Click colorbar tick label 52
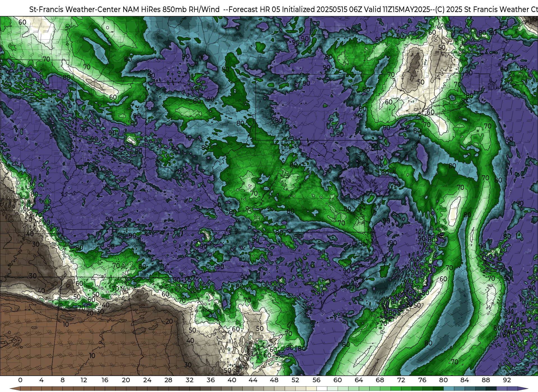 (x=295, y=380)
